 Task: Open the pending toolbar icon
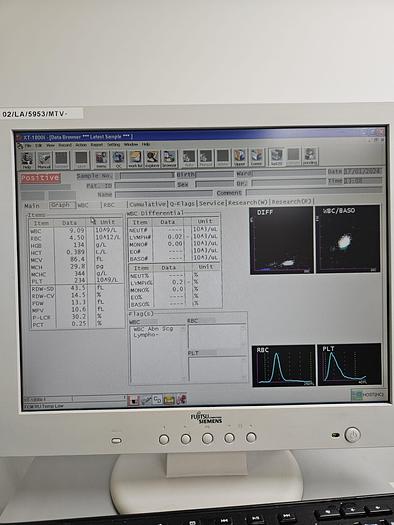click(310, 157)
